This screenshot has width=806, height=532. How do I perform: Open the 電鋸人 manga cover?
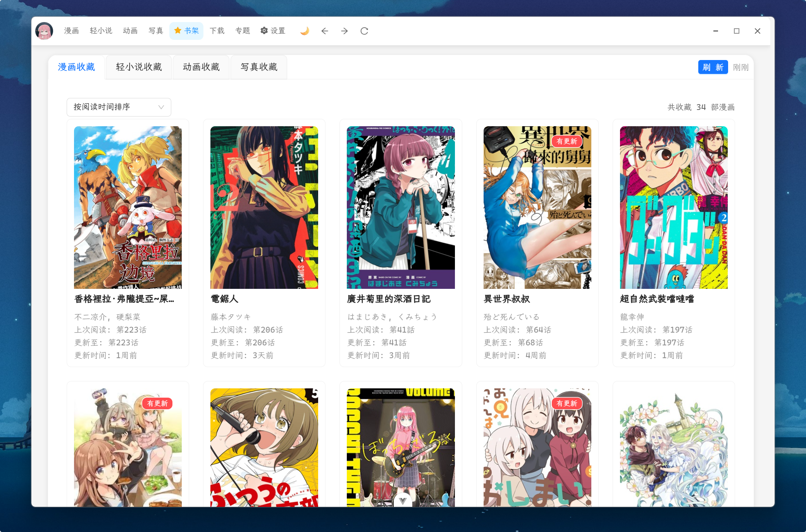pos(264,207)
